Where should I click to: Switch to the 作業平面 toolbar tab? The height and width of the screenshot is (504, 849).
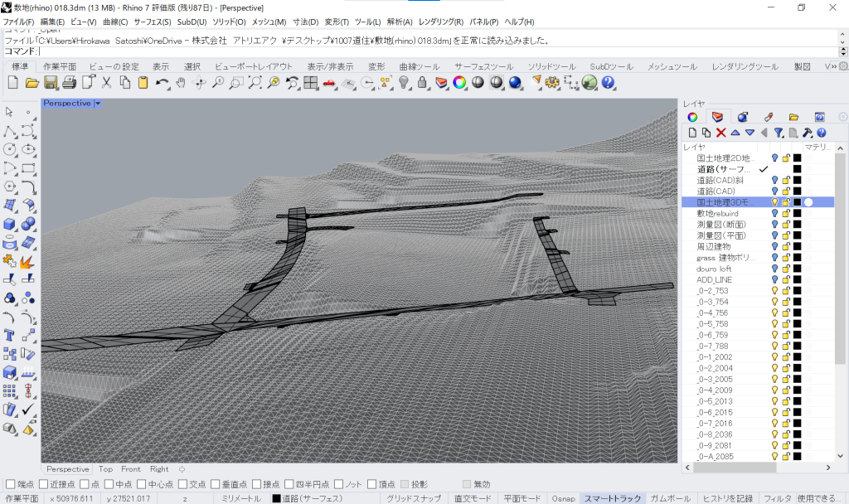tap(60, 66)
